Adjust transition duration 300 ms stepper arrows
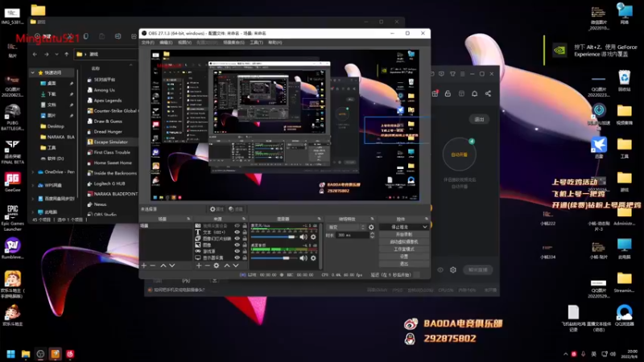644x362 pixels. (x=372, y=235)
